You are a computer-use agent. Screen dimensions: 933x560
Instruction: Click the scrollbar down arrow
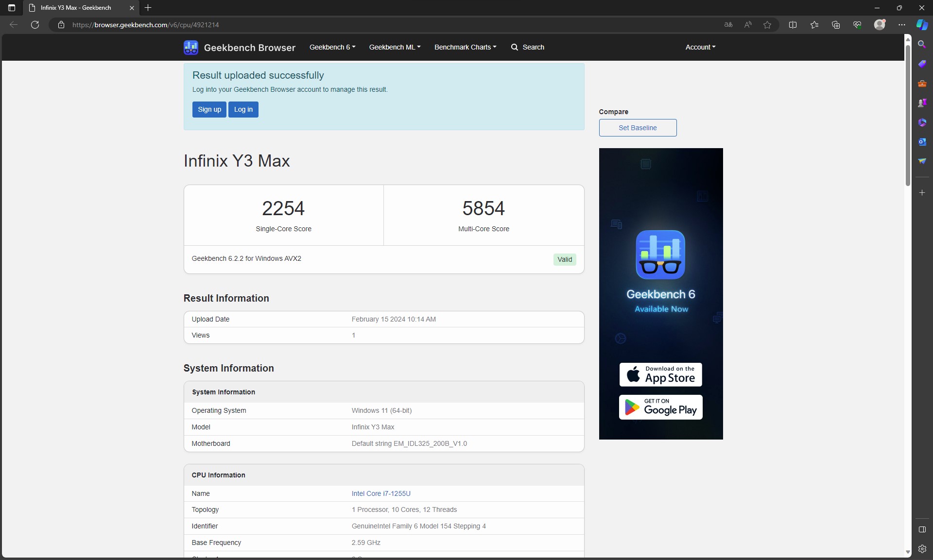pyautogui.click(x=908, y=553)
